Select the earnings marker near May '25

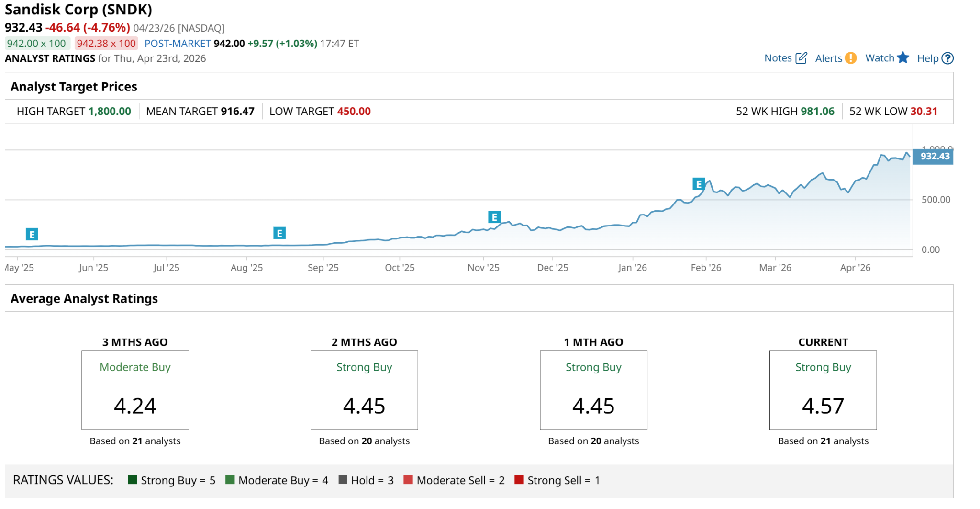[x=32, y=235]
